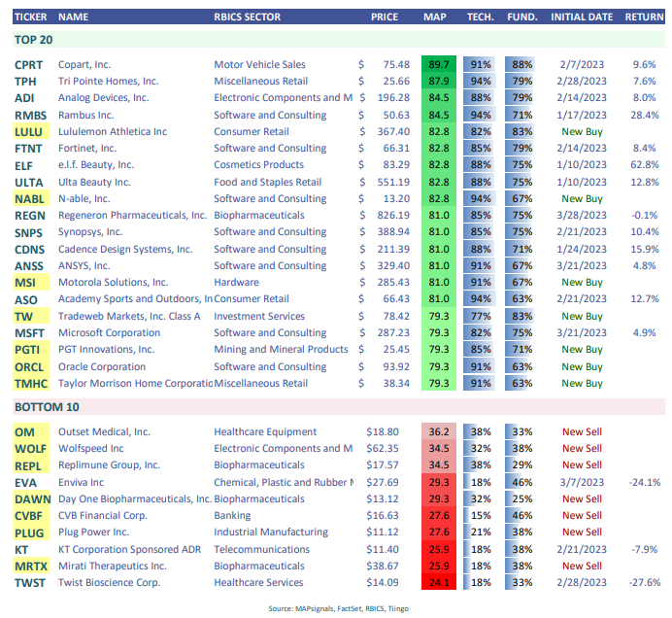The height and width of the screenshot is (618, 672).
Task: Click the highlighted OM ticker
Action: [31, 432]
